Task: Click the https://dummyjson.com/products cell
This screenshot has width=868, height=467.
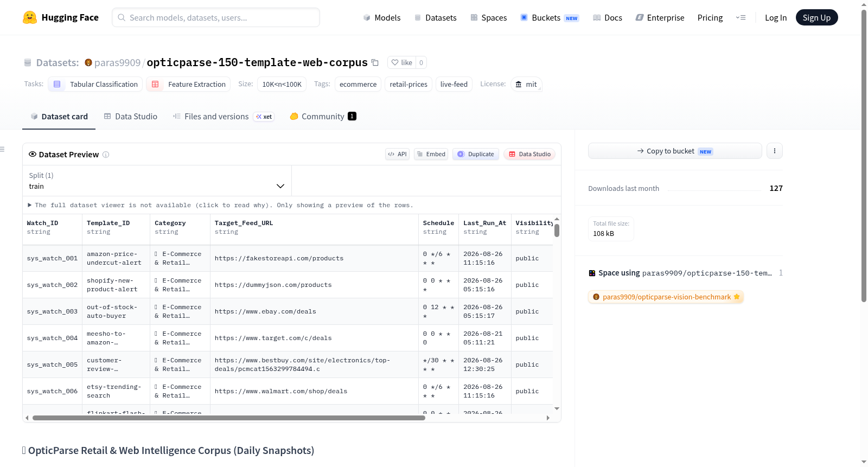Action: (314, 285)
